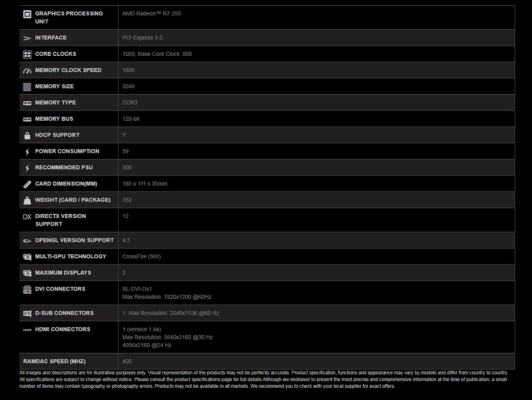532x400 pixels.
Task: Select the '59' power consumption value
Action: point(125,151)
